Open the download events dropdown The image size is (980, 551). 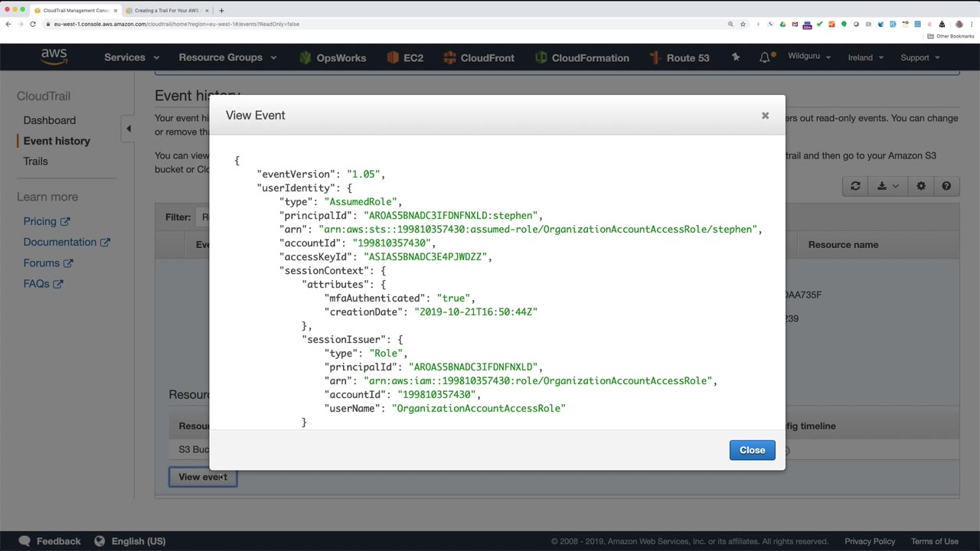[888, 186]
